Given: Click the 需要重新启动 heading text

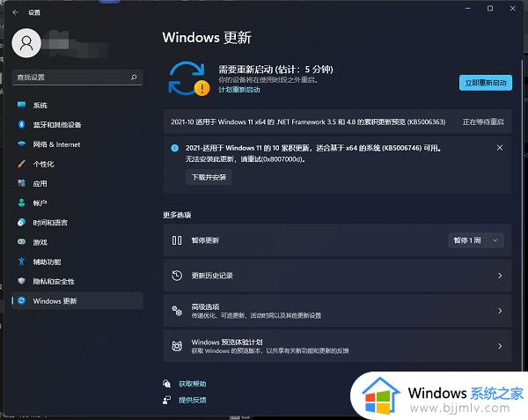Looking at the screenshot, I should tap(275, 70).
